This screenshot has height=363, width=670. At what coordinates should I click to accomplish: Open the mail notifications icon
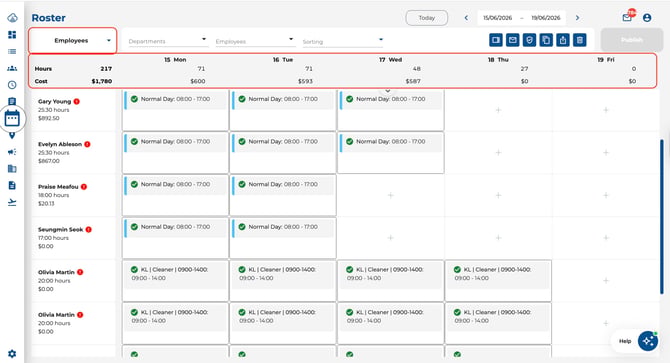[x=627, y=18]
